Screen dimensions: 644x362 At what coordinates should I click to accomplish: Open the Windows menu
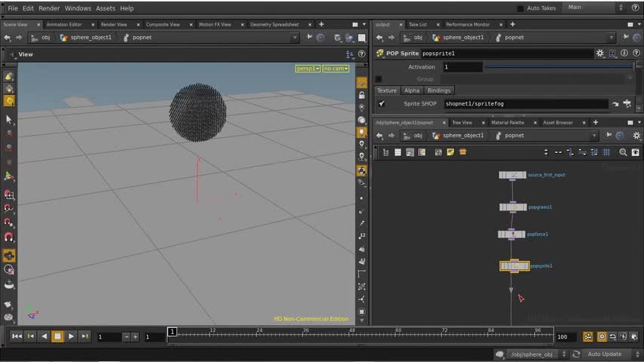click(x=78, y=8)
